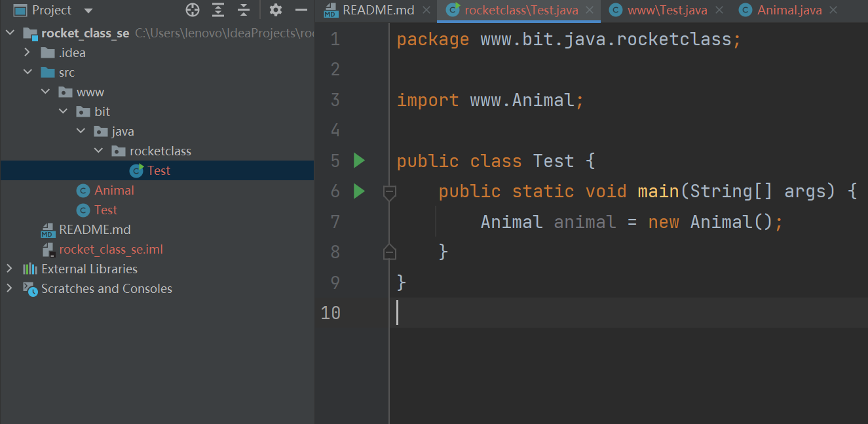Collapse the bit package

63,111
